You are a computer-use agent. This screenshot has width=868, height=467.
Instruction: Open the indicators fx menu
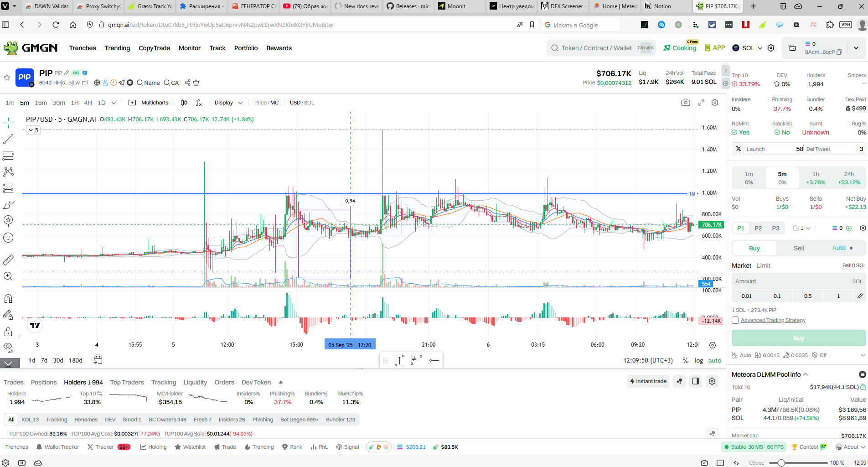(x=199, y=103)
